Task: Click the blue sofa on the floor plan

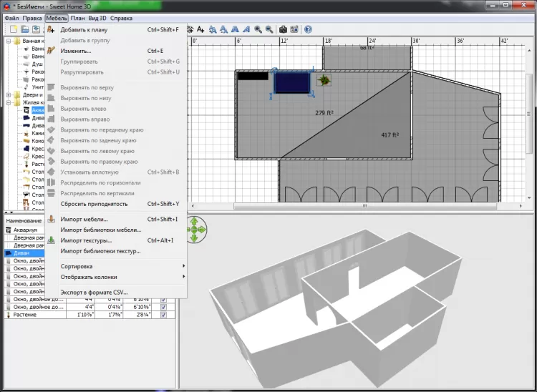Action: coord(292,82)
